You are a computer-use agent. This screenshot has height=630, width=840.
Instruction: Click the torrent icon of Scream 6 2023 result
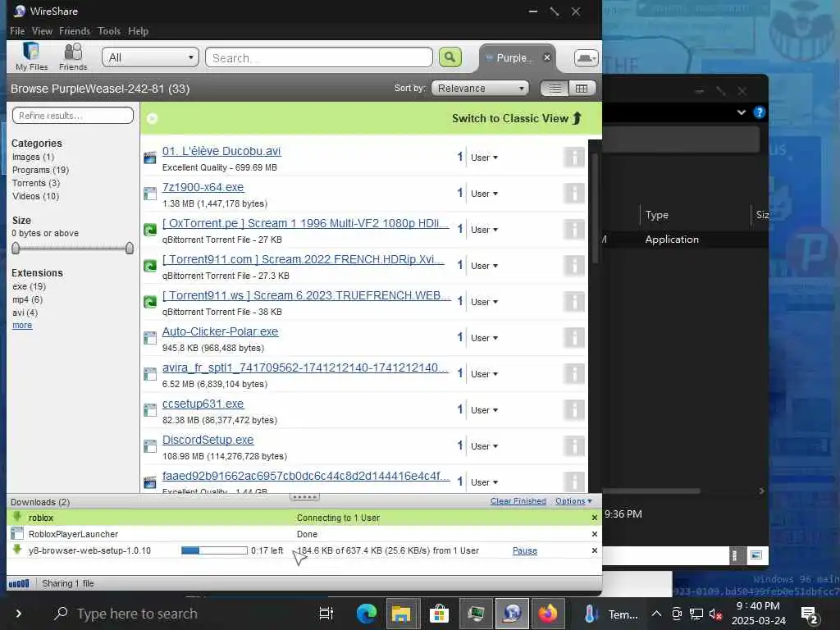(150, 302)
